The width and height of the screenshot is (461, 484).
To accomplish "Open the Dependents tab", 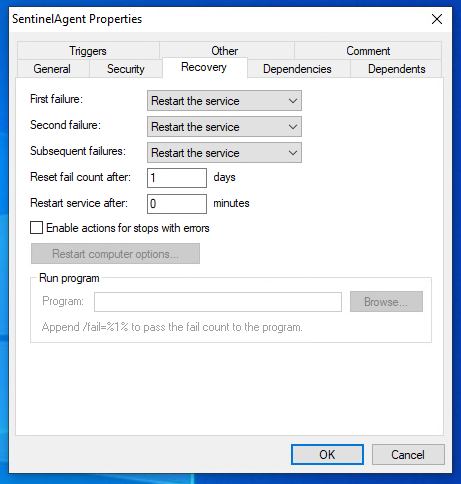I will [396, 69].
